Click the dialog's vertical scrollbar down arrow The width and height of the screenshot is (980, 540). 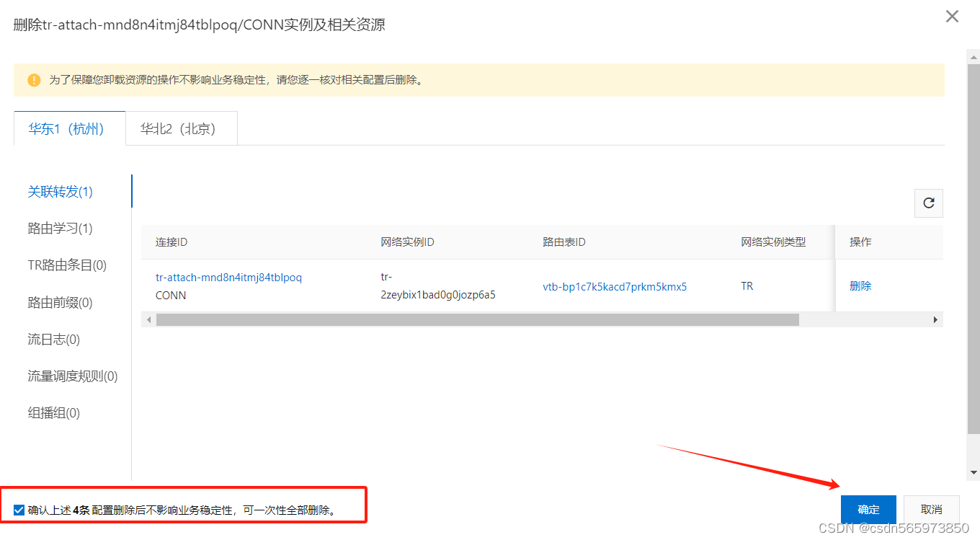tap(974, 473)
